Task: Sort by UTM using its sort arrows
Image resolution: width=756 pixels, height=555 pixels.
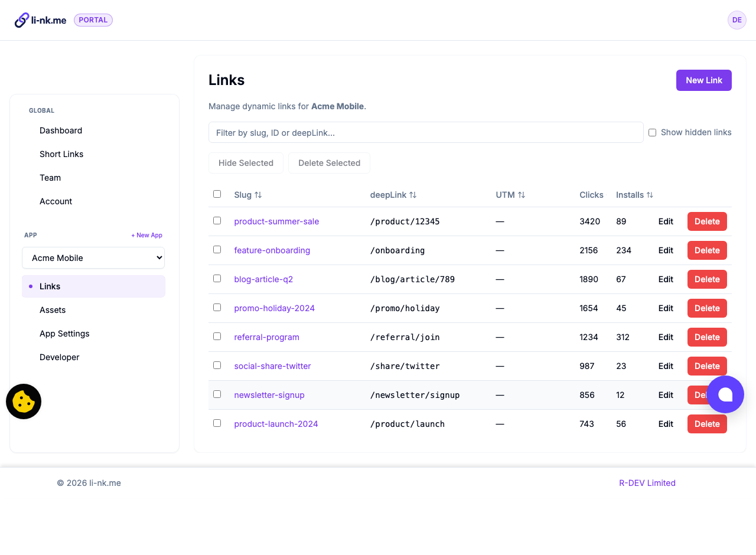Action: [522, 195]
